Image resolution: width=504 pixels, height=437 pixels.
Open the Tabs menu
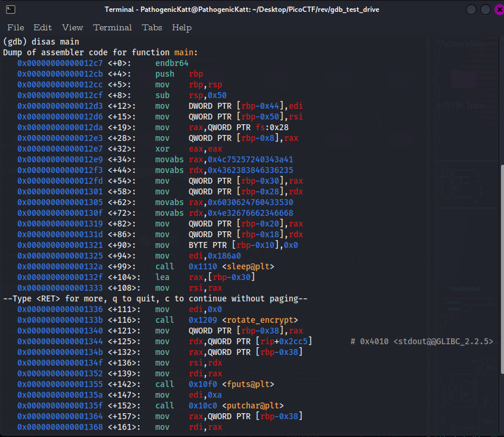[152, 27]
